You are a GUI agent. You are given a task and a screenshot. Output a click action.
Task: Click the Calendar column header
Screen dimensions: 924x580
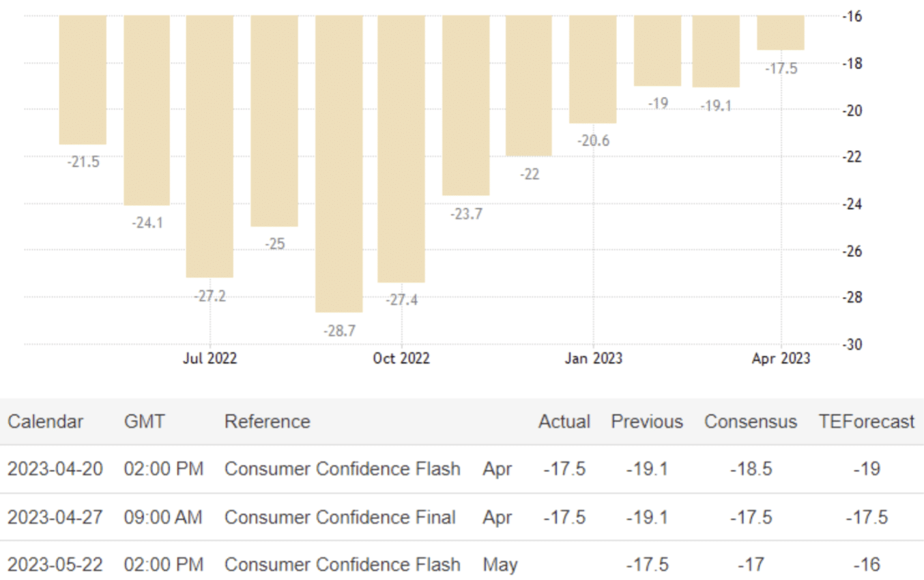point(46,422)
